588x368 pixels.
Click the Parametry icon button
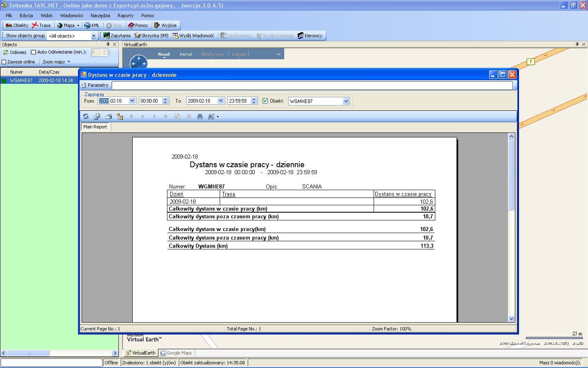click(x=95, y=85)
